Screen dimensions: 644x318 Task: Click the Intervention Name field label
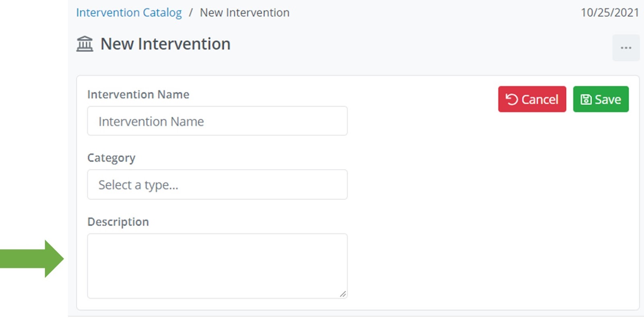point(138,94)
